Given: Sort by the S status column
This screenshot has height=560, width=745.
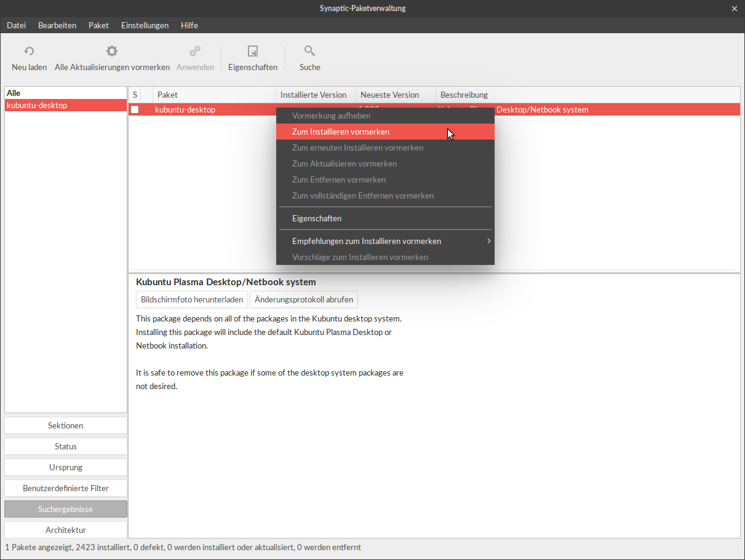Looking at the screenshot, I should click(x=135, y=95).
